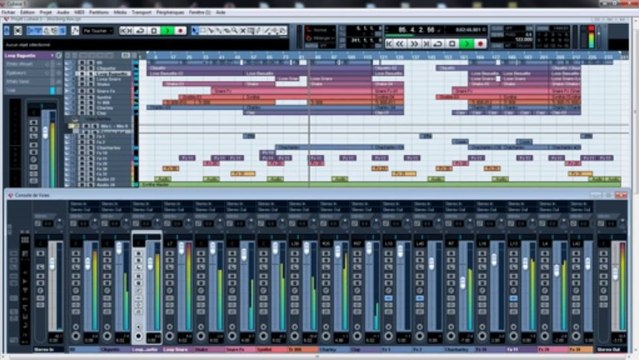This screenshot has height=360, width=639.
Task: Click the automation curve icon
Action: tap(75, 31)
